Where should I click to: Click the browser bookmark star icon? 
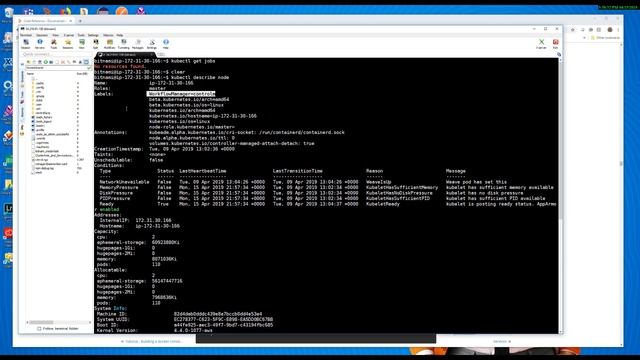click(x=573, y=30)
